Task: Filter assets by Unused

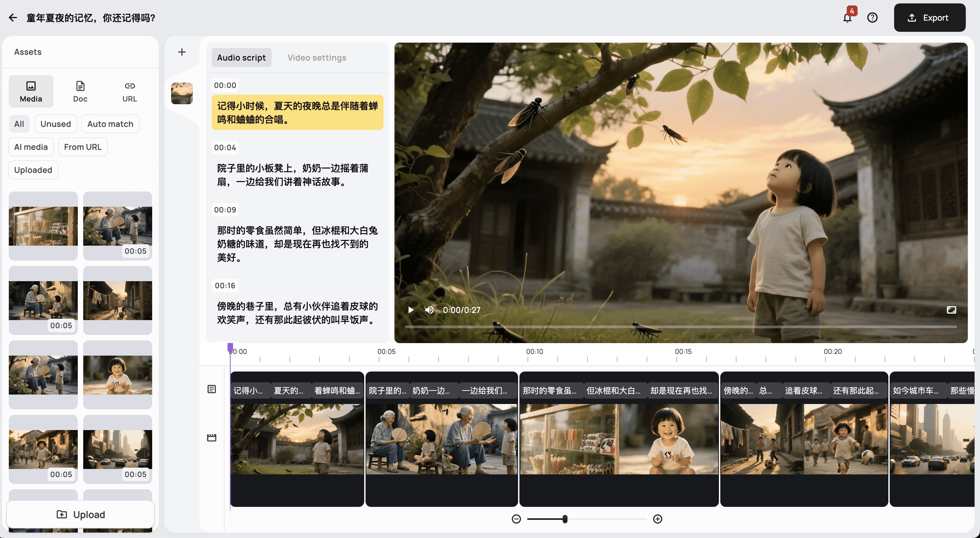Action: pos(55,124)
